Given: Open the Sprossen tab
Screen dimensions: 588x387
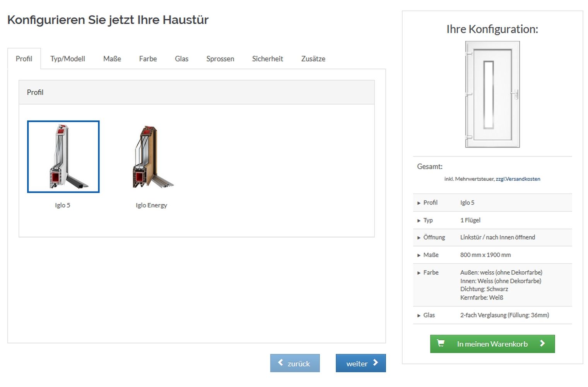Looking at the screenshot, I should (220, 59).
